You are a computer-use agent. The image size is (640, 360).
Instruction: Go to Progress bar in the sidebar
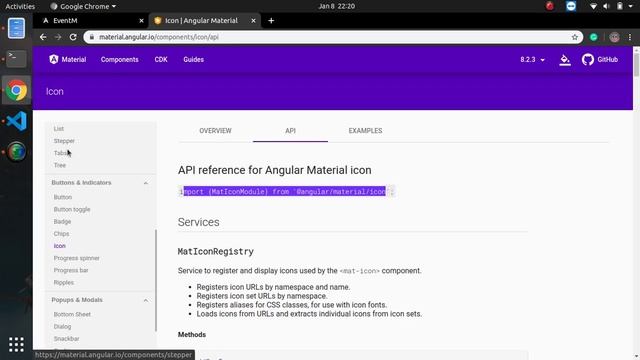point(71,270)
